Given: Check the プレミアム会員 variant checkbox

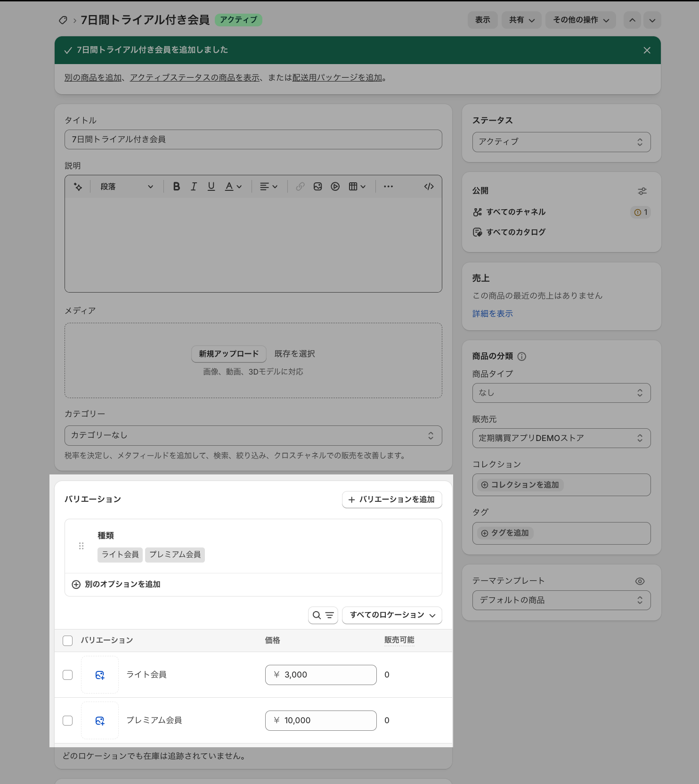Looking at the screenshot, I should [x=68, y=721].
